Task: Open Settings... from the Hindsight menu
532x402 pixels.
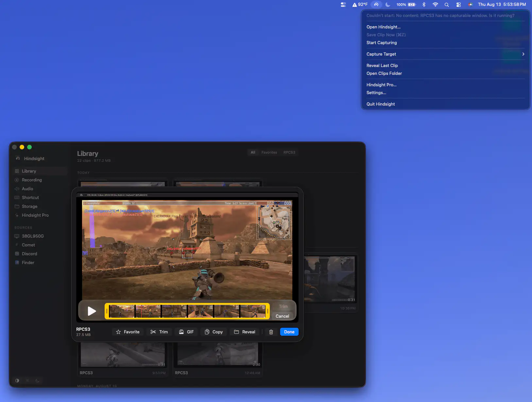Action: 445,92
